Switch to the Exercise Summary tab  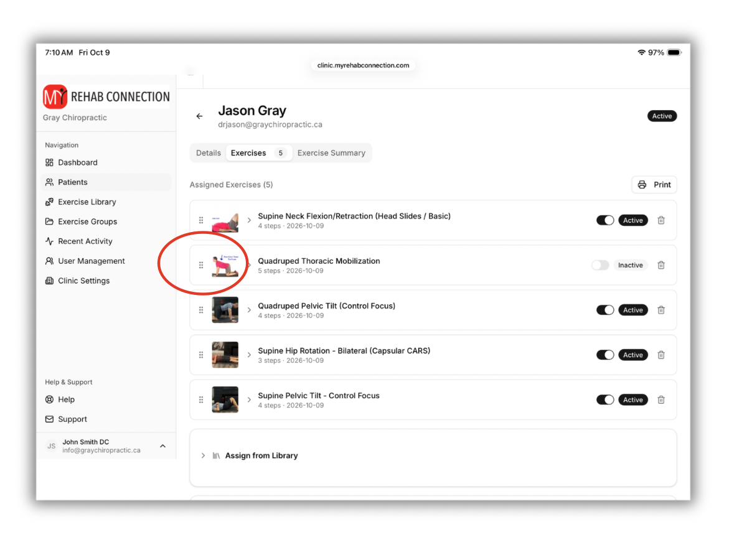(331, 153)
